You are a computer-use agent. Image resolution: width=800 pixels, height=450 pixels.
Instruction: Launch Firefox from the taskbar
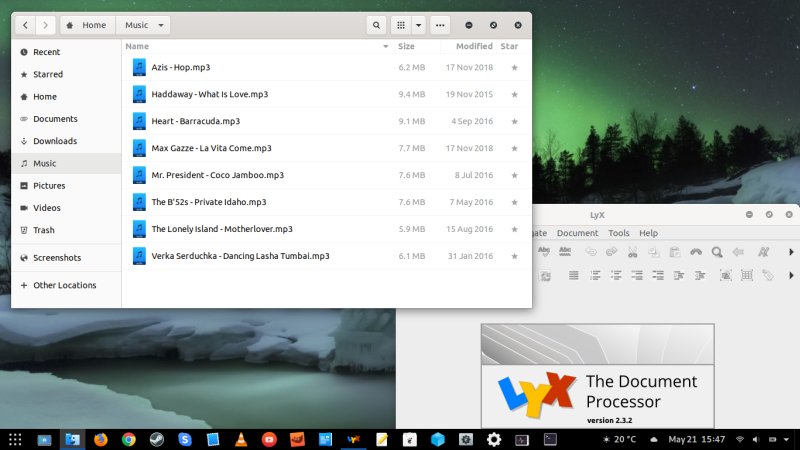tap(101, 439)
